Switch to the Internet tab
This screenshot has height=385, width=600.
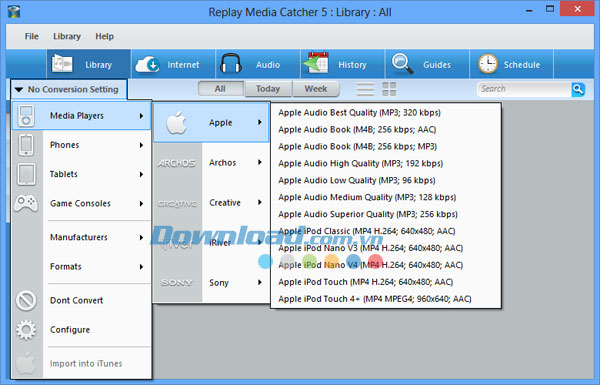(173, 64)
